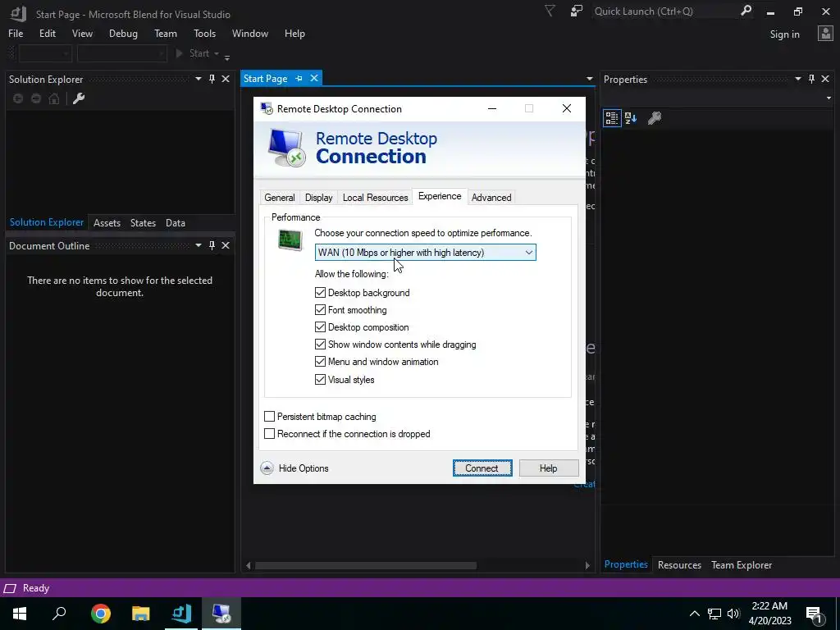Switch to the General tab
This screenshot has height=630, width=840.
click(280, 197)
